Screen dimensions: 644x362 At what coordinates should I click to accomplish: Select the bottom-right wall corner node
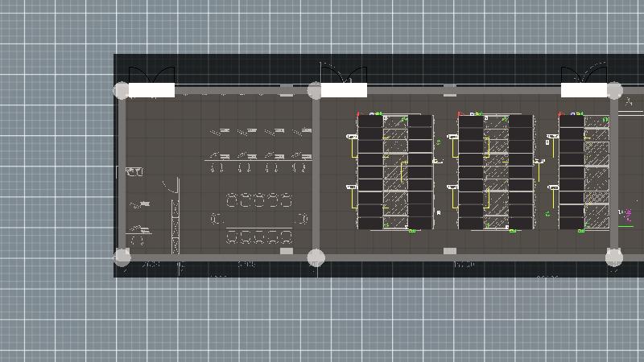click(614, 257)
